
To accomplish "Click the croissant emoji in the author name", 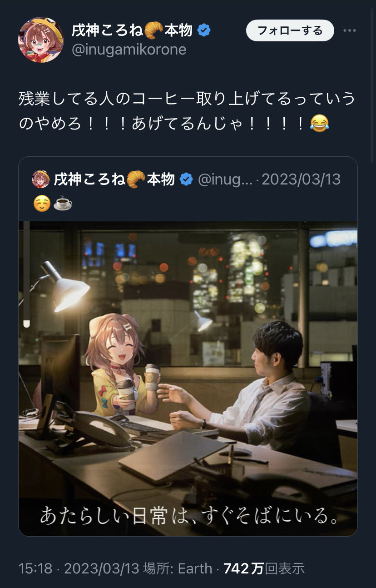I will pos(154,30).
